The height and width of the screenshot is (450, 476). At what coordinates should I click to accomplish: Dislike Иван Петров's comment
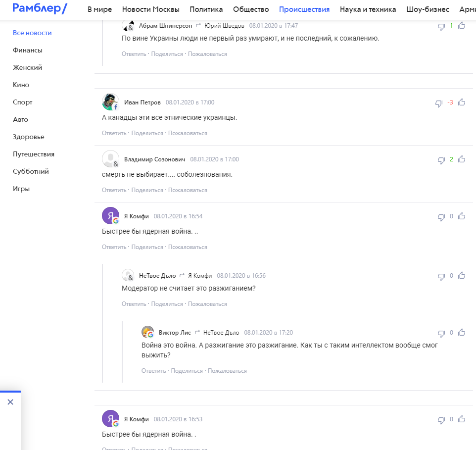point(439,103)
